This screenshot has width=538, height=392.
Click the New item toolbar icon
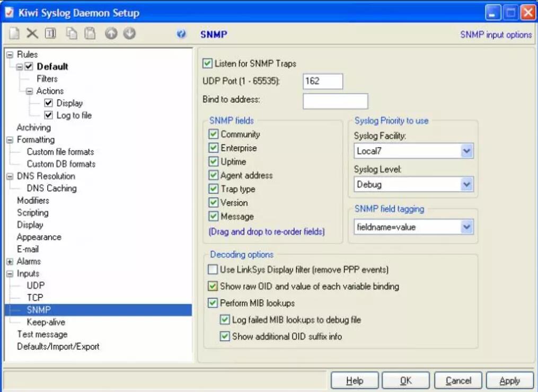click(x=14, y=33)
